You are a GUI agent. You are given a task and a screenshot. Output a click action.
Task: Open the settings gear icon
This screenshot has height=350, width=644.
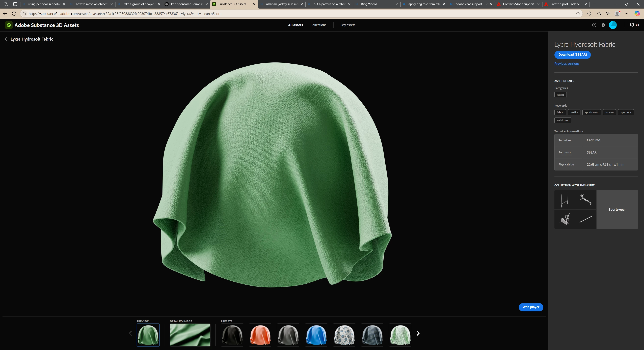click(x=604, y=25)
